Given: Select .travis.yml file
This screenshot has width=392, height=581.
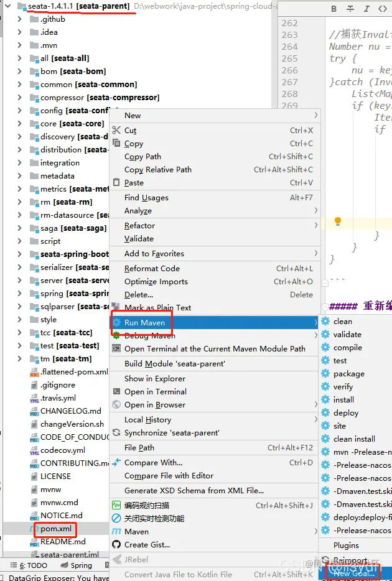Looking at the screenshot, I should click(58, 397).
